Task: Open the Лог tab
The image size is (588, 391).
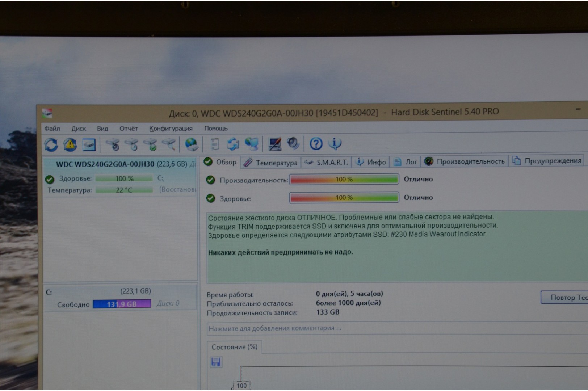Action: point(405,161)
